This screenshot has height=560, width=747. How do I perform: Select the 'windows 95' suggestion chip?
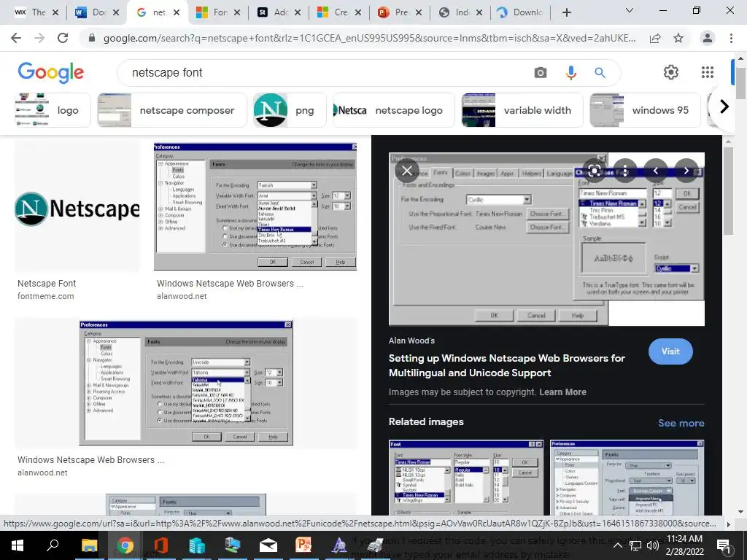pyautogui.click(x=645, y=110)
